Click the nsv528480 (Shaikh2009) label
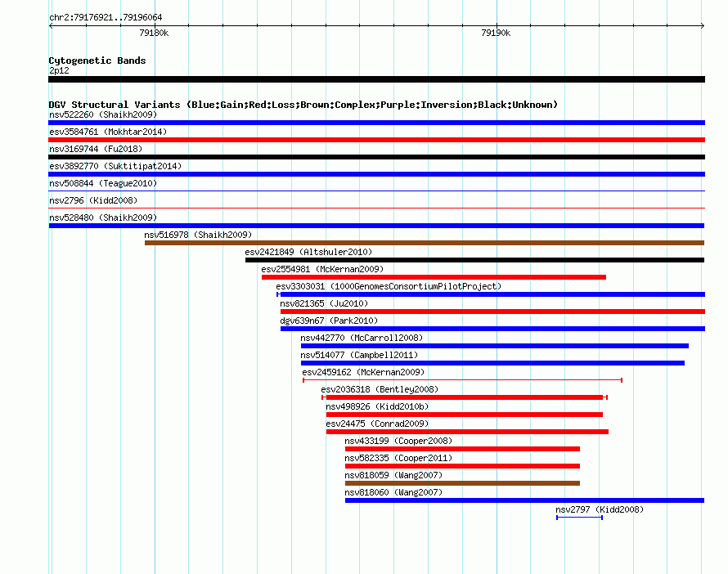Viewport: 728px width, 574px height. click(x=103, y=217)
